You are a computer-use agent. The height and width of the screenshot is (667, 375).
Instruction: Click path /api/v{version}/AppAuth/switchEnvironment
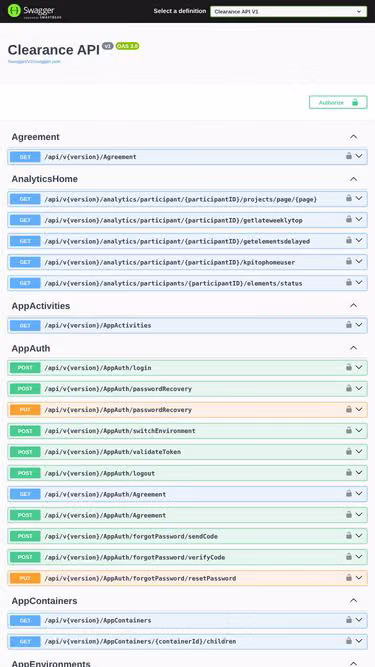[x=120, y=431]
